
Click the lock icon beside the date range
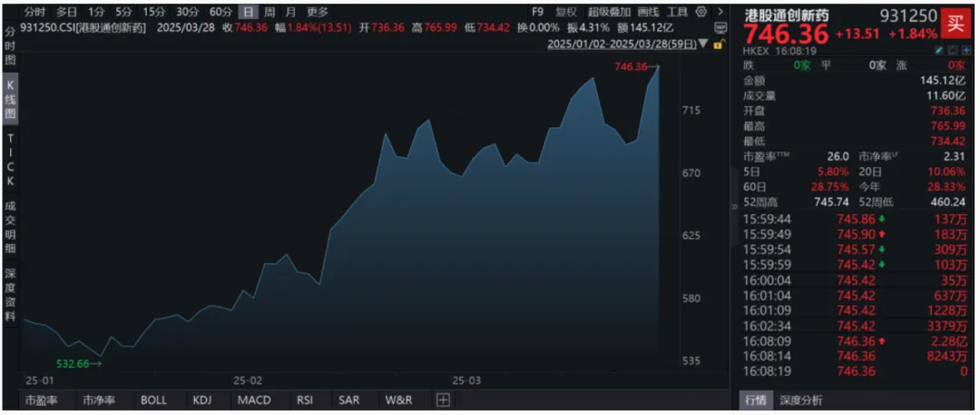719,44
